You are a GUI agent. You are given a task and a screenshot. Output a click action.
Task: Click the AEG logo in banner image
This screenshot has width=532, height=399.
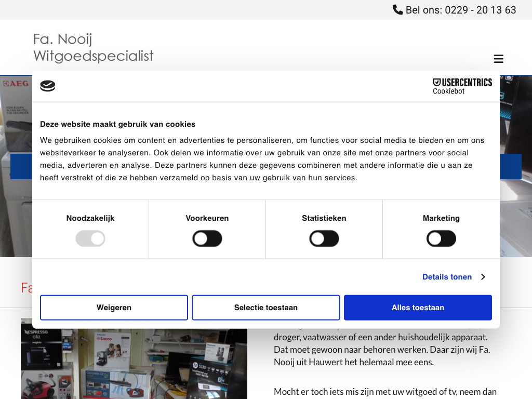pos(16,84)
